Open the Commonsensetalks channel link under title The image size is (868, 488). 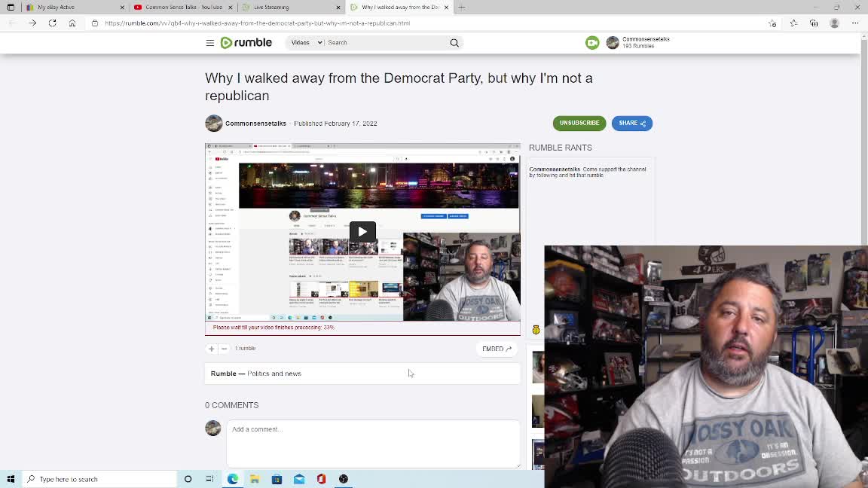255,124
